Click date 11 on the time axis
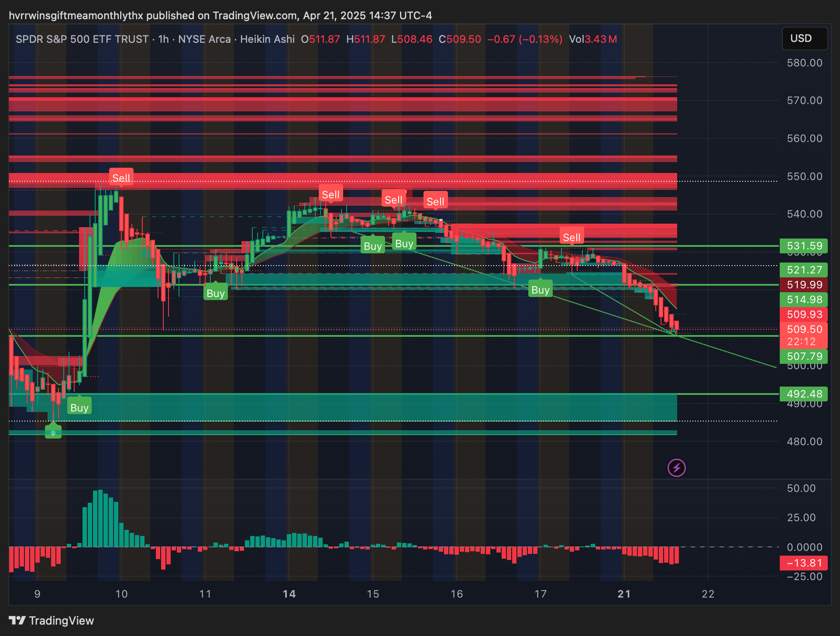The image size is (840, 636). click(x=205, y=594)
